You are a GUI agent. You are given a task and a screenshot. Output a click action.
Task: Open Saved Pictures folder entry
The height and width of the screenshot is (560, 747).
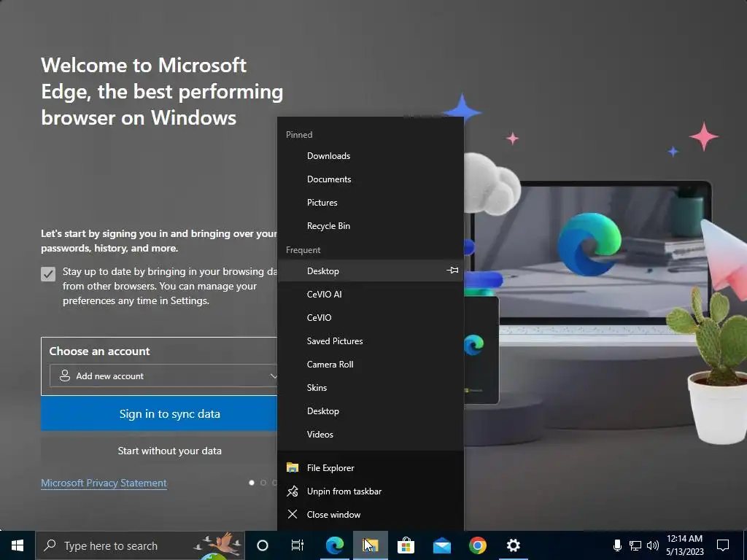click(x=370, y=341)
